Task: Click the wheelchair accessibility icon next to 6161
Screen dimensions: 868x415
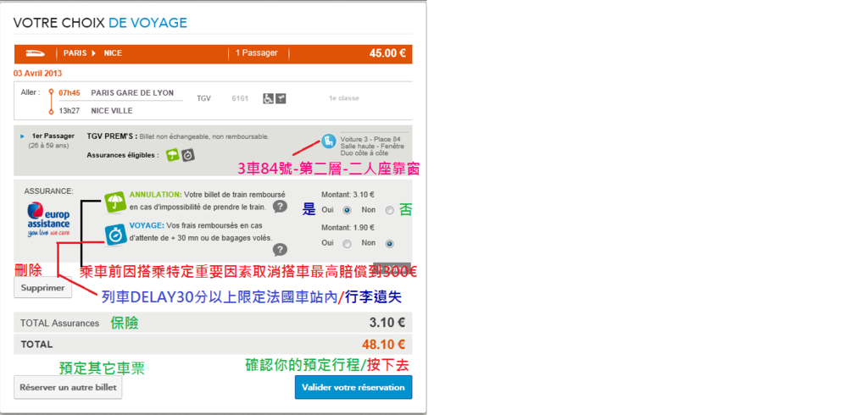Action: click(x=268, y=98)
